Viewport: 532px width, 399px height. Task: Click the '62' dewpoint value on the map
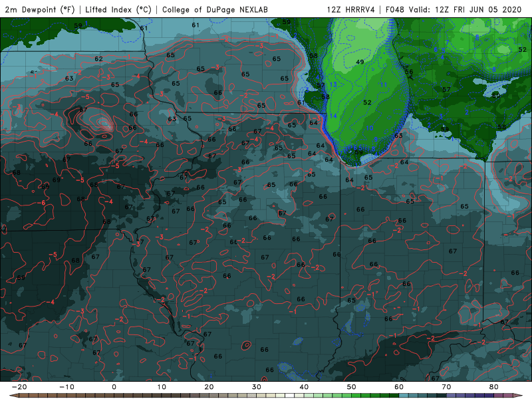pos(98,59)
